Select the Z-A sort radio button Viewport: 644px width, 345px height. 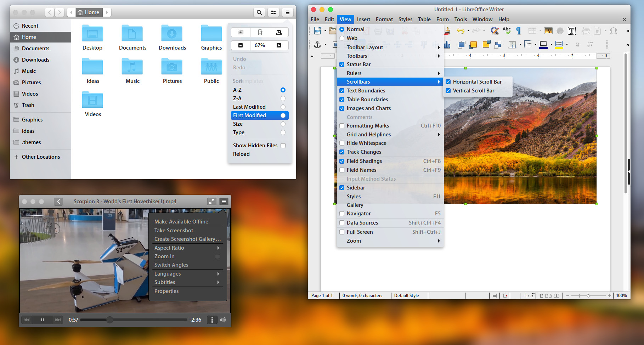283,98
